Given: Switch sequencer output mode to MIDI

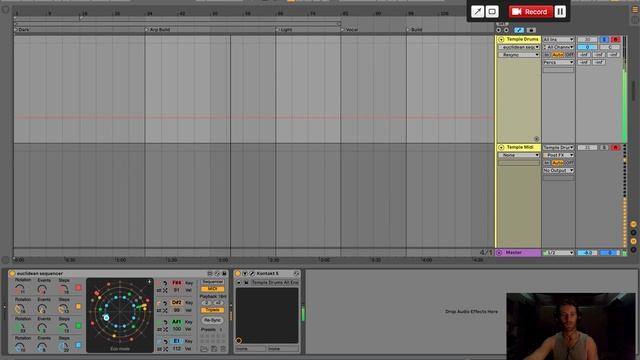Looking at the screenshot, I should pyautogui.click(x=212, y=289).
